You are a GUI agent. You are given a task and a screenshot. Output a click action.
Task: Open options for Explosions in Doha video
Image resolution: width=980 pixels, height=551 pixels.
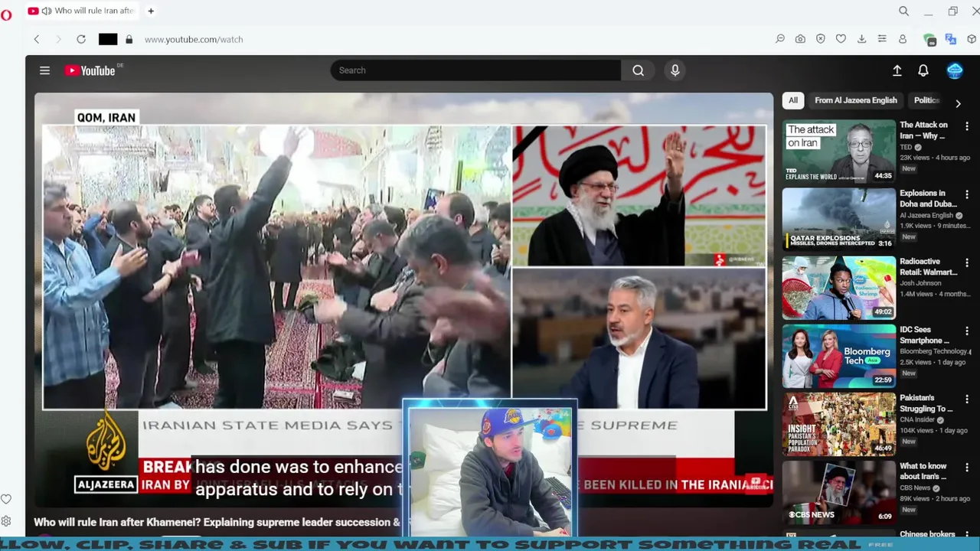[967, 194]
